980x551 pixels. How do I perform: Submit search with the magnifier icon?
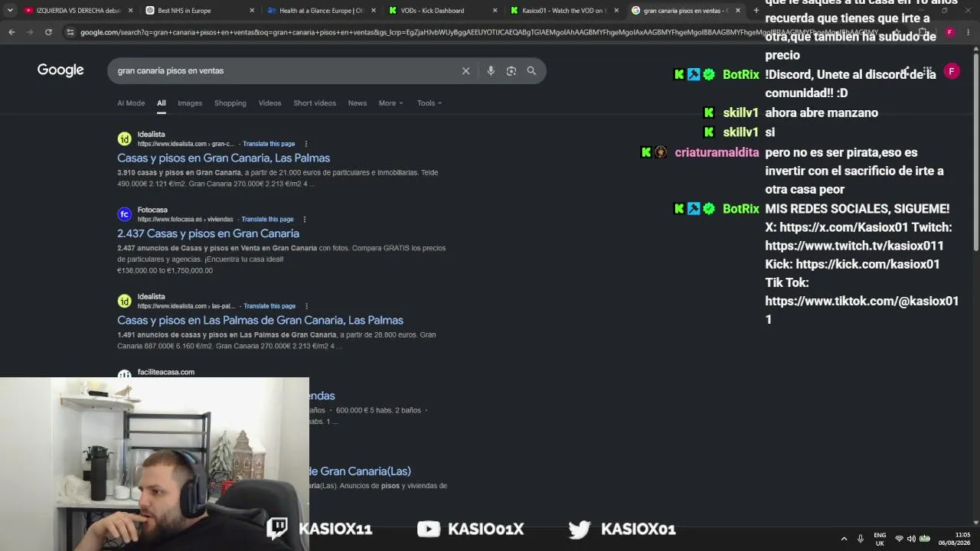(x=531, y=70)
